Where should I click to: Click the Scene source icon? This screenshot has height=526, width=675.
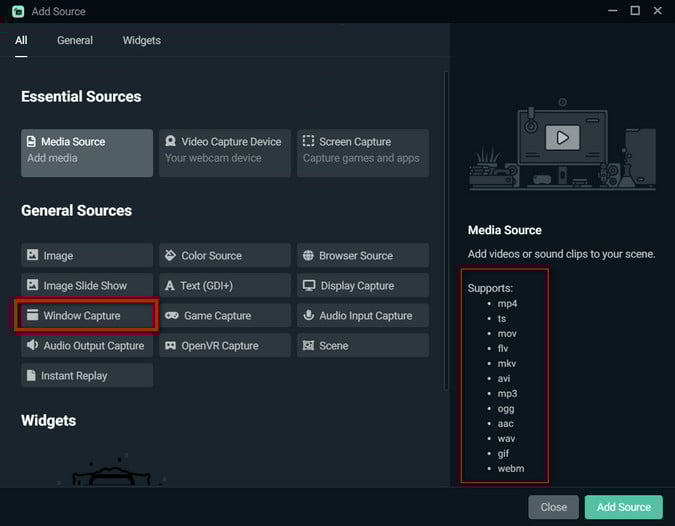click(308, 345)
